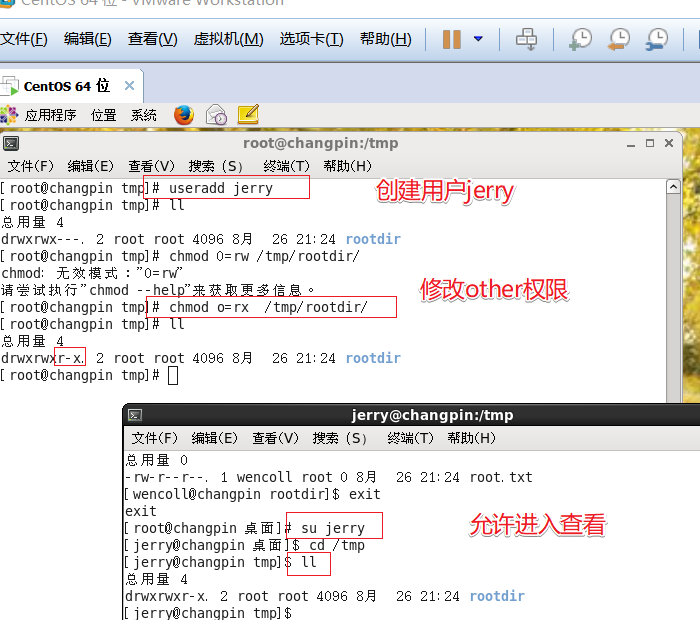
Task: Maximize the root@changpin terminal window
Action: tap(650, 143)
